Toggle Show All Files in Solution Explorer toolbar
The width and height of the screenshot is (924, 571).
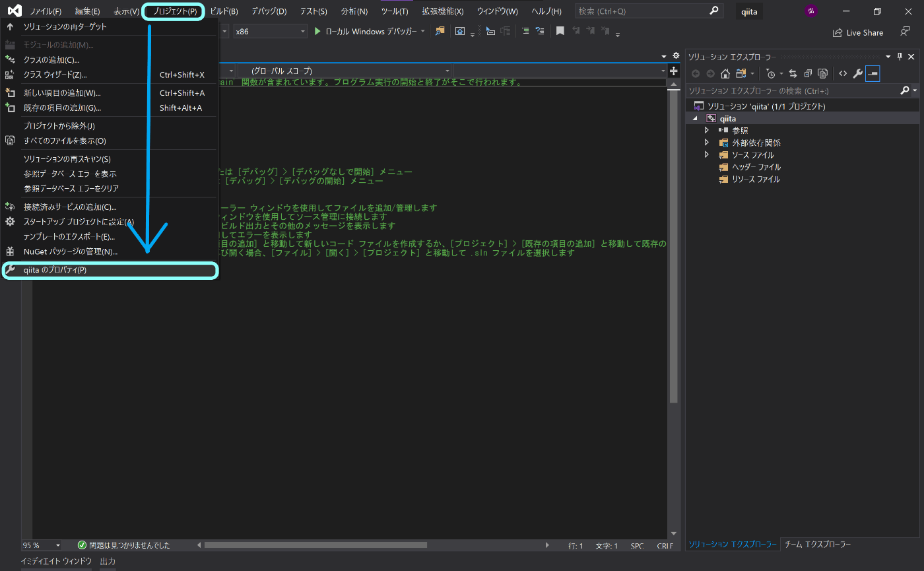(x=822, y=73)
